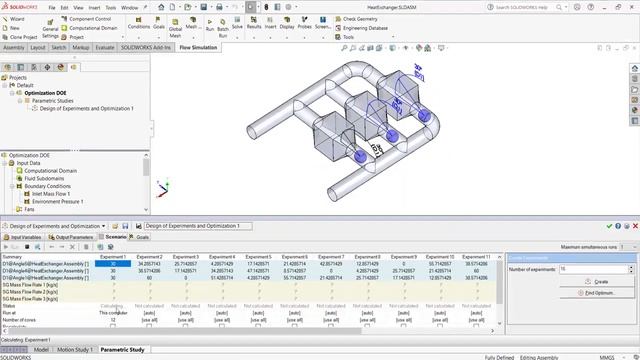This screenshot has width=640, height=360.
Task: Stop the running parametric calculation
Action: click(27, 247)
